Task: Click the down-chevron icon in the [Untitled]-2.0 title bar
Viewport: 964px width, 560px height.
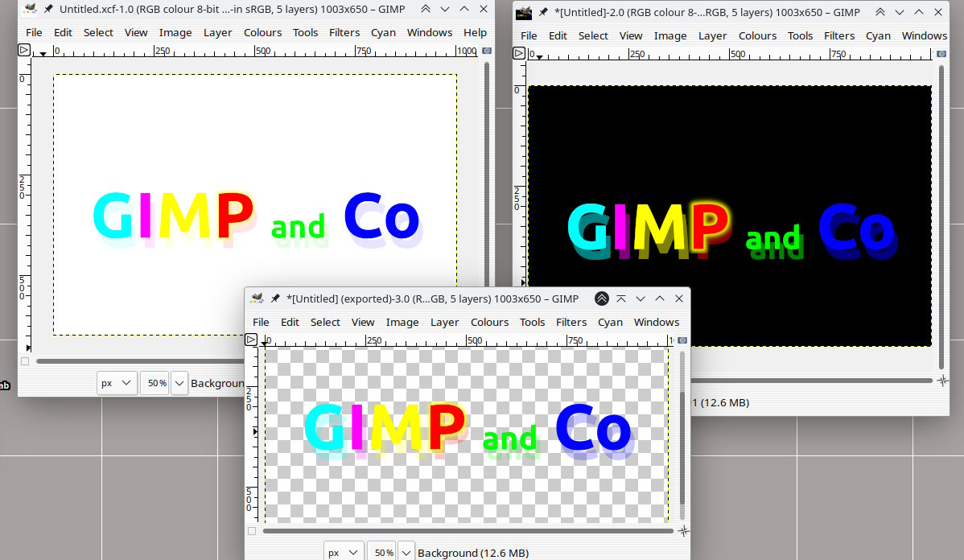Action: pos(900,12)
